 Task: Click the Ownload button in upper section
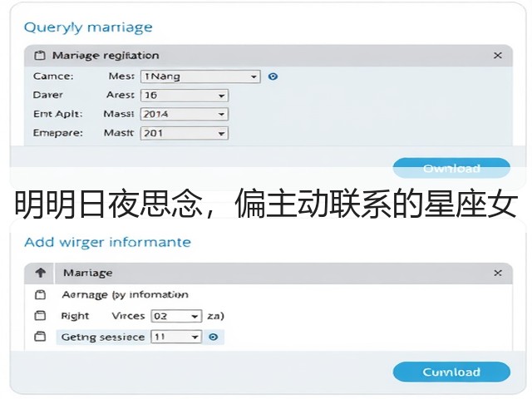click(451, 168)
